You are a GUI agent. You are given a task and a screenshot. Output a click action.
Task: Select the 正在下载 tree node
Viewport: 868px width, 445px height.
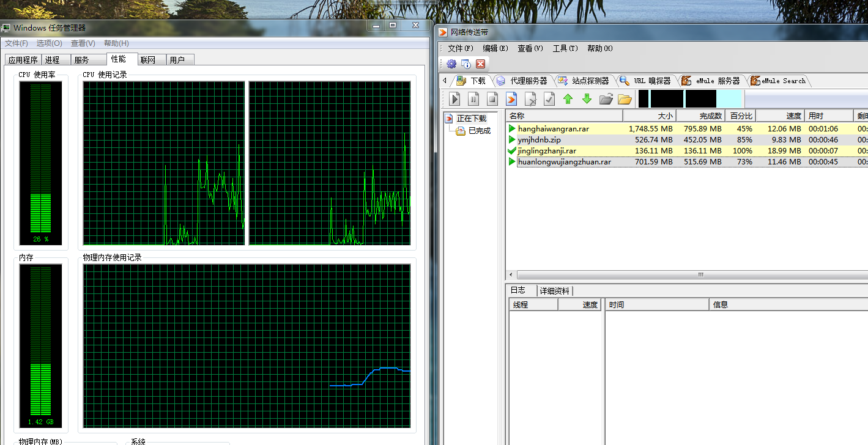tap(471, 119)
